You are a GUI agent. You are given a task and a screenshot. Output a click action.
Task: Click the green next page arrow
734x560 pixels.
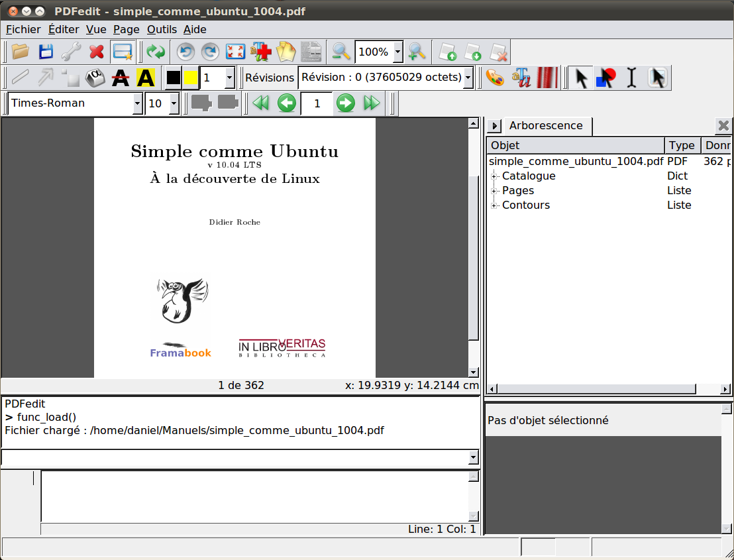[x=346, y=103]
